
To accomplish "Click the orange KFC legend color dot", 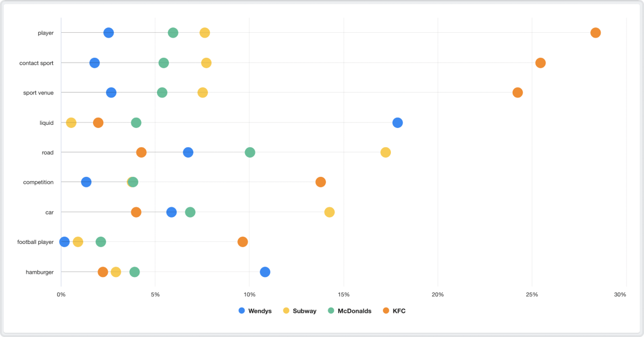I will 386,311.
